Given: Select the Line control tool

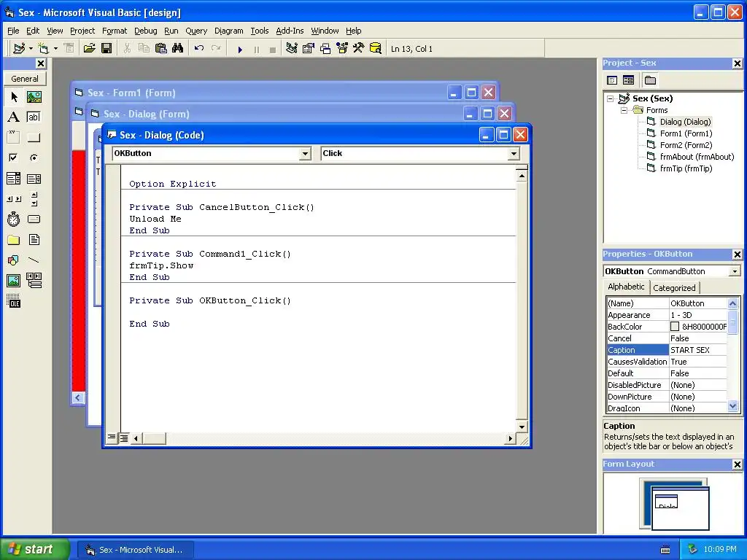Looking at the screenshot, I should click(x=34, y=260).
